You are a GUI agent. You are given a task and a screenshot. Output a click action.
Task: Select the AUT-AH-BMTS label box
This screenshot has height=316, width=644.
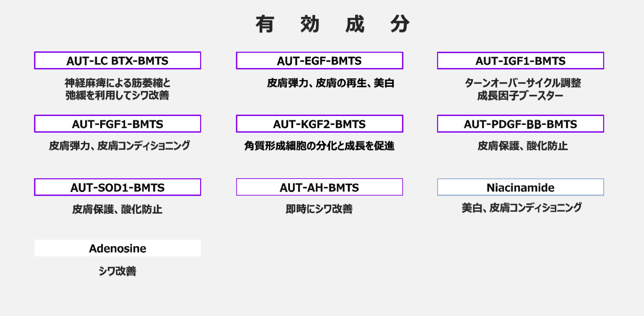(x=319, y=187)
